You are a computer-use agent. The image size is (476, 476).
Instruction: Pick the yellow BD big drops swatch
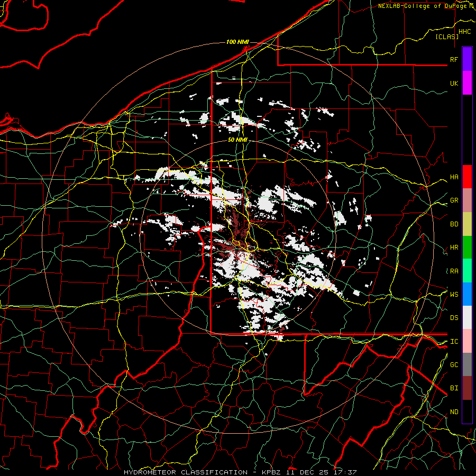coord(467,224)
